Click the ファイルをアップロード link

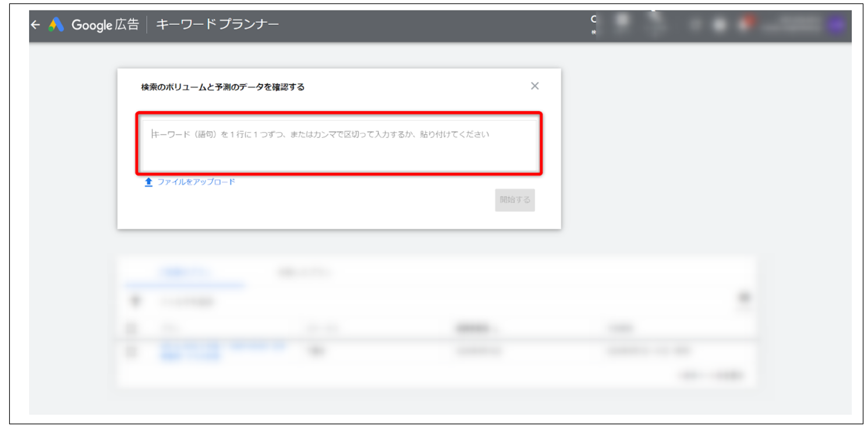pyautogui.click(x=196, y=182)
